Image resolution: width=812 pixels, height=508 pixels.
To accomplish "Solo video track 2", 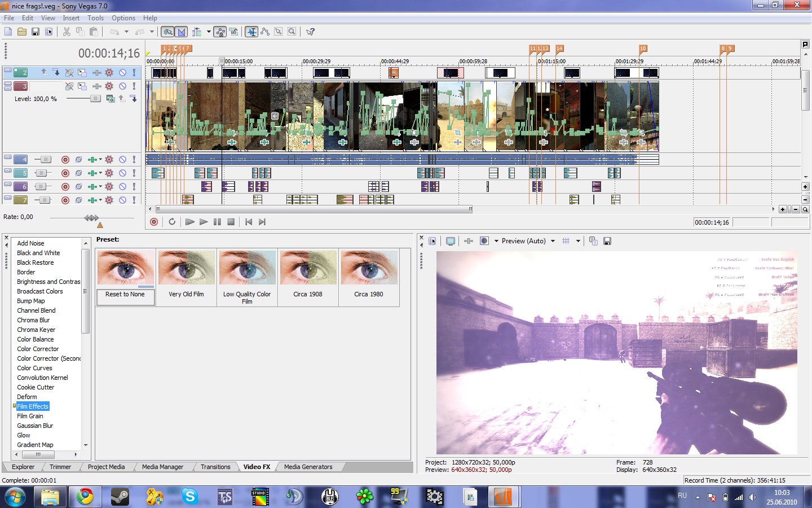I will pyautogui.click(x=134, y=72).
